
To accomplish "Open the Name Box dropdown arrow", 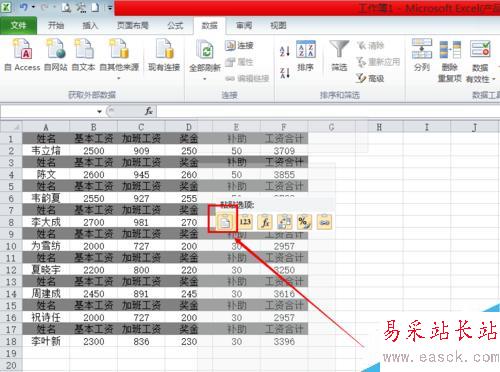I will click(x=99, y=112).
